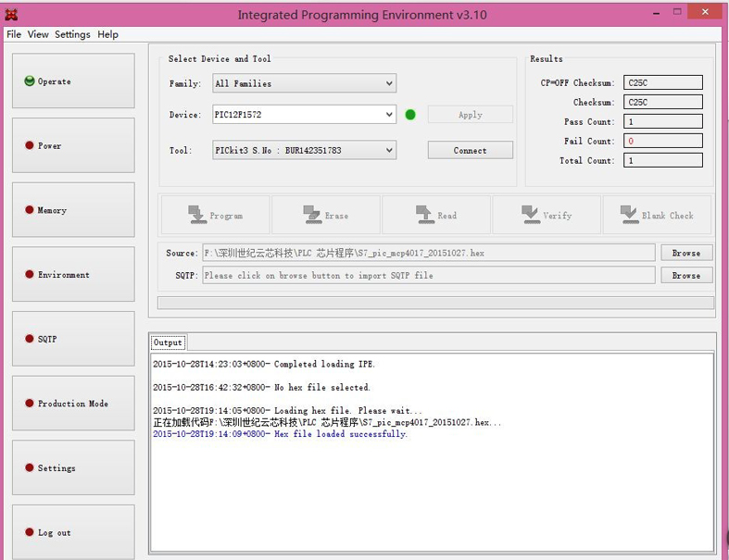Image resolution: width=729 pixels, height=560 pixels.
Task: Browse for Source hex file
Action: pyautogui.click(x=686, y=253)
